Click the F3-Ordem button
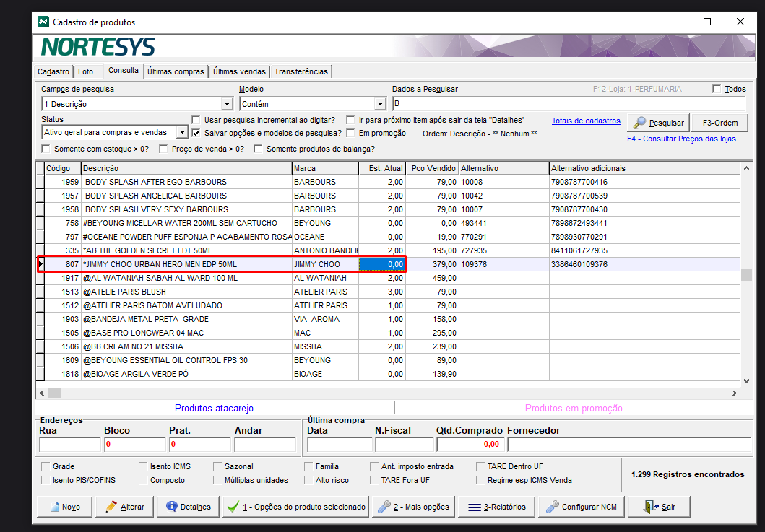The height and width of the screenshot is (532, 765). (720, 123)
